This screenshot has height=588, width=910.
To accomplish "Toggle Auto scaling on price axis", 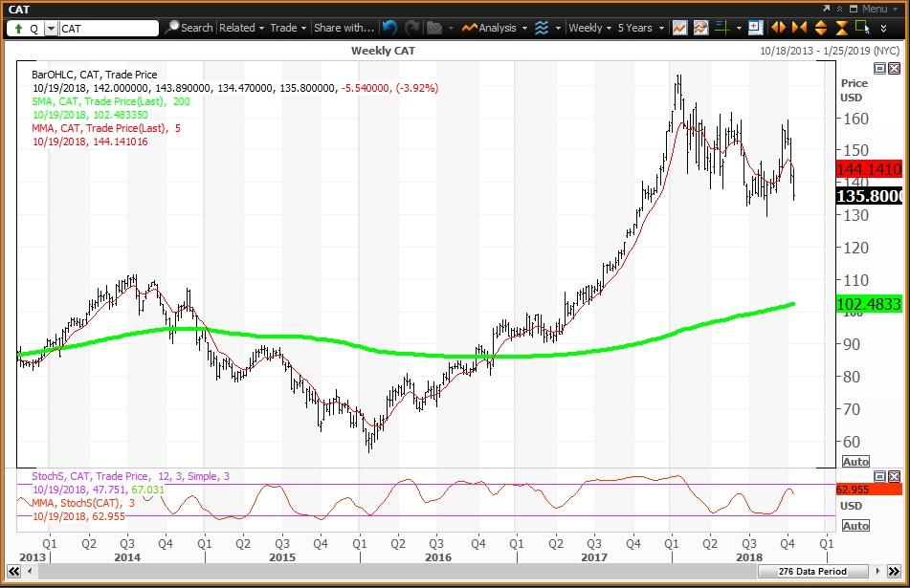I will click(x=856, y=462).
